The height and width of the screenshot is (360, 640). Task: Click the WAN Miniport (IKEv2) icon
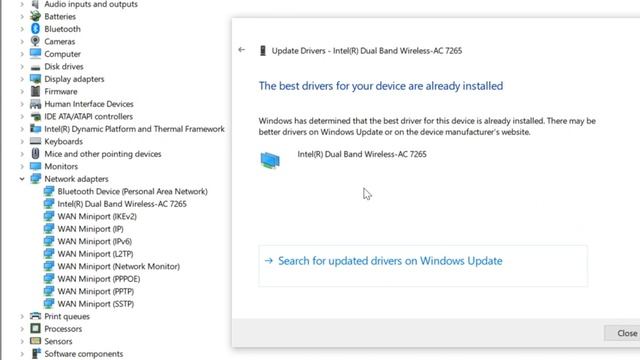click(x=49, y=216)
